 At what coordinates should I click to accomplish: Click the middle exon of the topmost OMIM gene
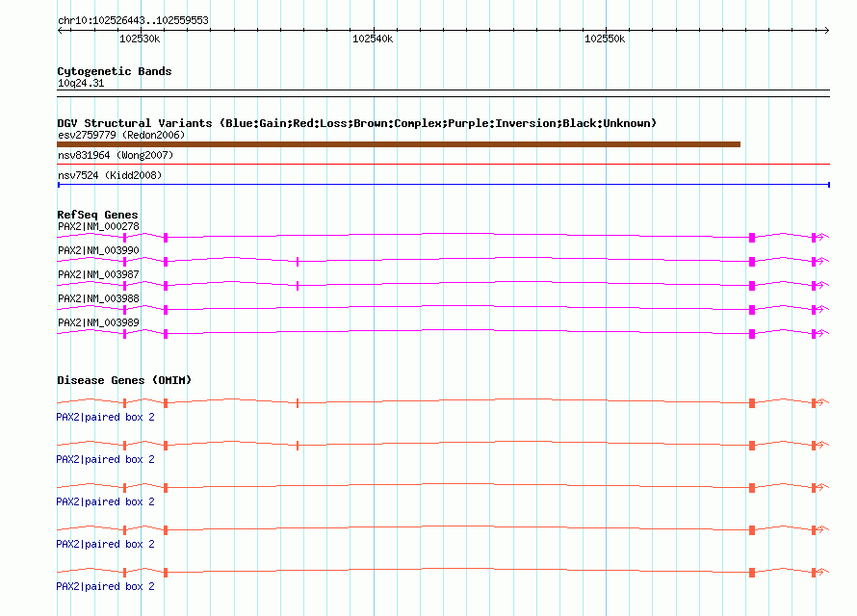298,403
